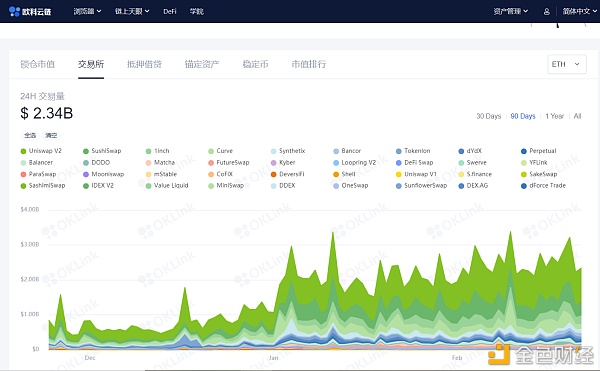Click the MiniSwap legend dot
Viewport: 600px width, 371px height.
211,186
